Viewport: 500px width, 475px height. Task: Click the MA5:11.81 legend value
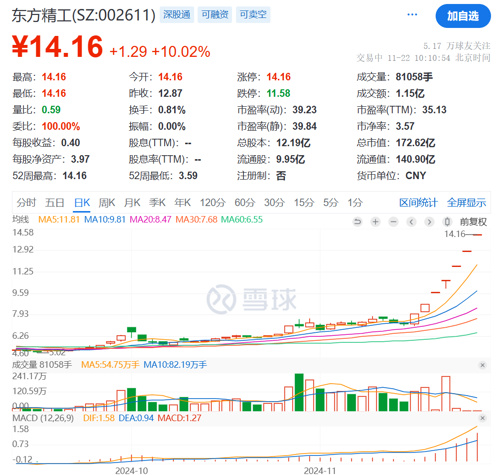click(59, 220)
